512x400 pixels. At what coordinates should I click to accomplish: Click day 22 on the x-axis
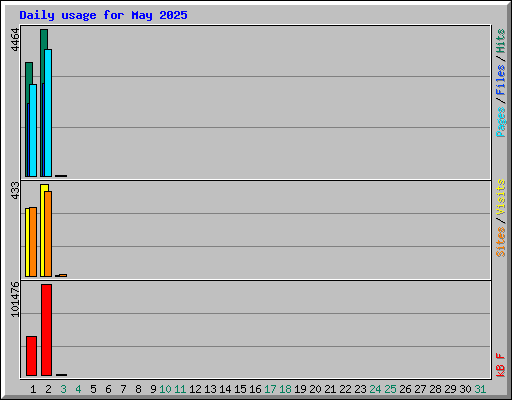click(345, 389)
